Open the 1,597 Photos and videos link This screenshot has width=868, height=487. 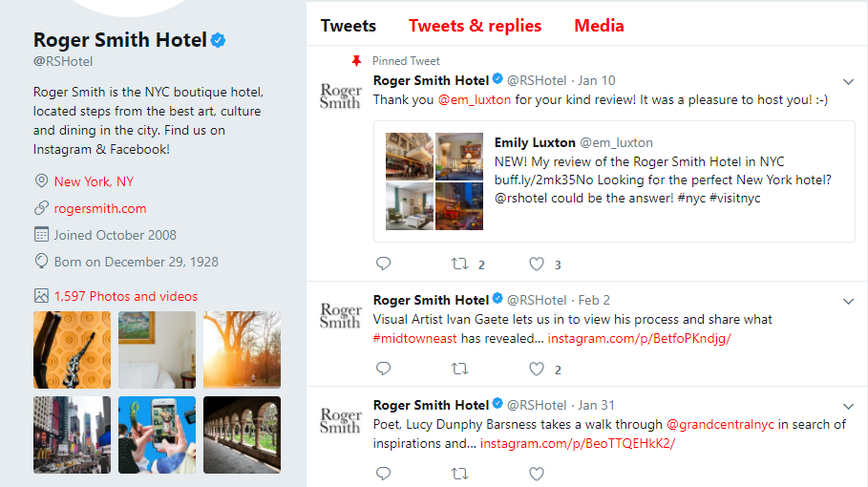(126, 296)
